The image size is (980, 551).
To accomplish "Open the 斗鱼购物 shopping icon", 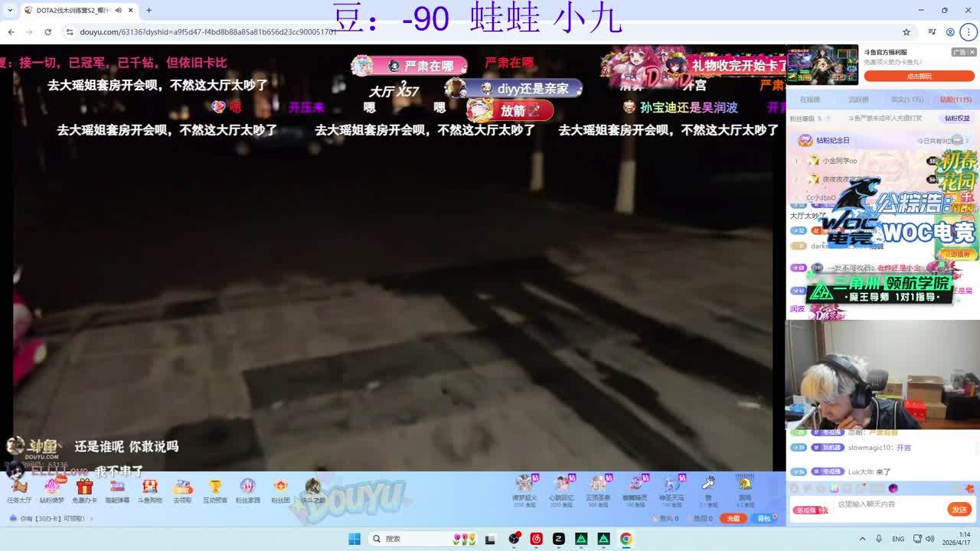I will click(x=150, y=489).
